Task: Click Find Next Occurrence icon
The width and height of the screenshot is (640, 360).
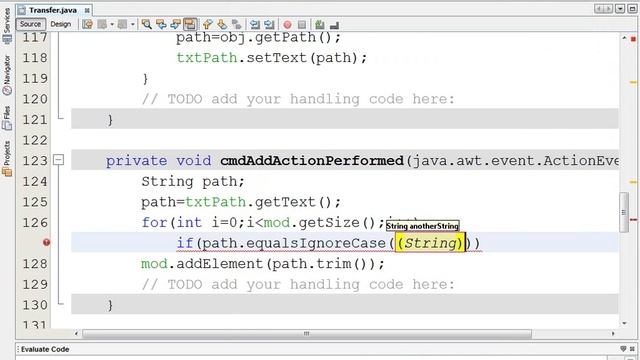Action: 176,24
